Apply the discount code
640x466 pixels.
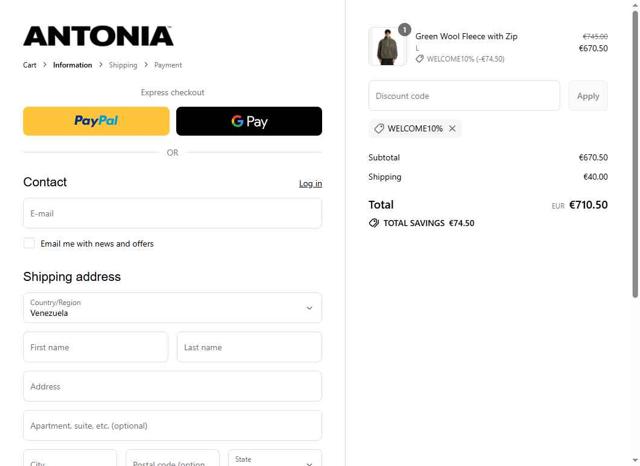(x=588, y=96)
